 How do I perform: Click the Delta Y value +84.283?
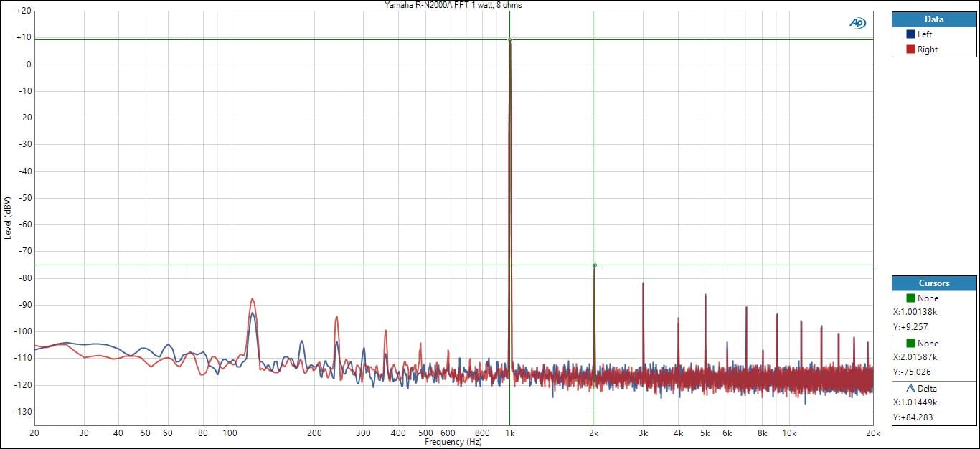pyautogui.click(x=915, y=417)
